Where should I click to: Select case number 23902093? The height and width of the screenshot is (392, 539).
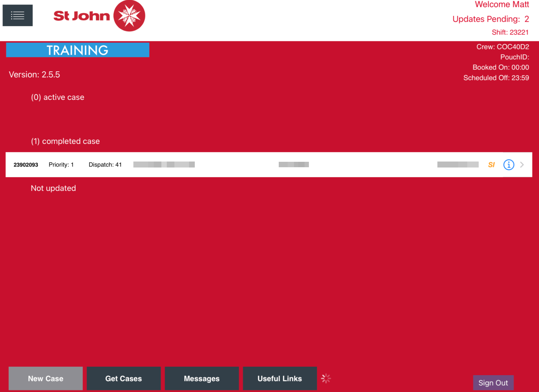coord(26,165)
